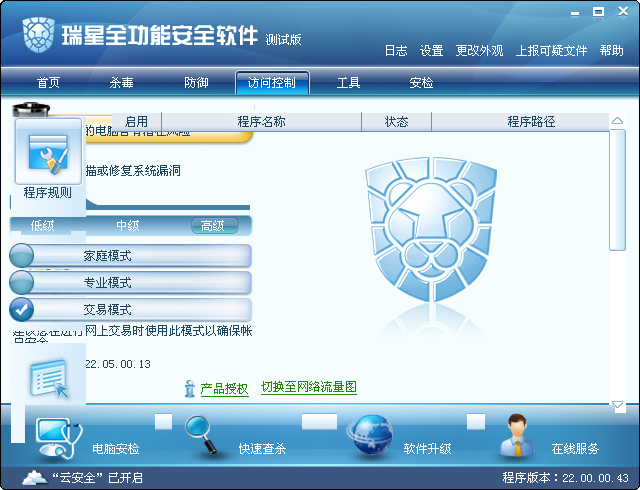Open the 程序规则 program rules icon

(48, 151)
